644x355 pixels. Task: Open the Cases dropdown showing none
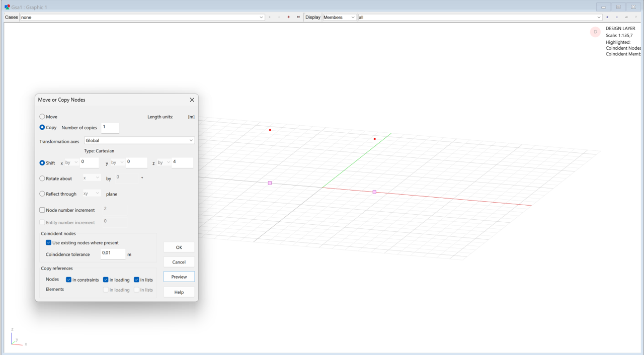pyautogui.click(x=142, y=17)
